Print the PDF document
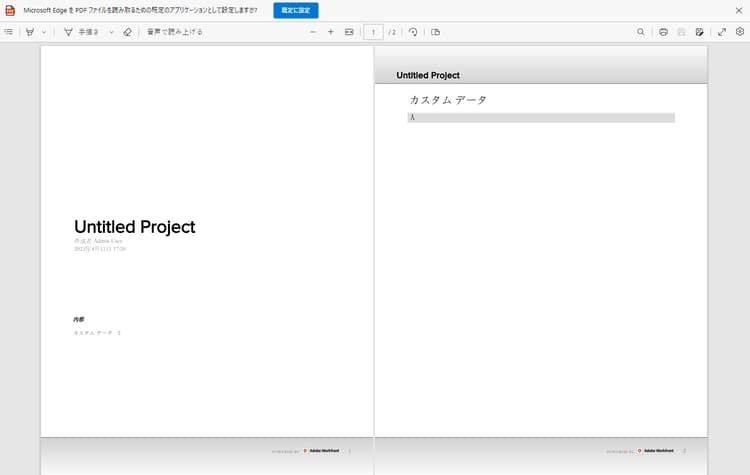 tap(663, 32)
